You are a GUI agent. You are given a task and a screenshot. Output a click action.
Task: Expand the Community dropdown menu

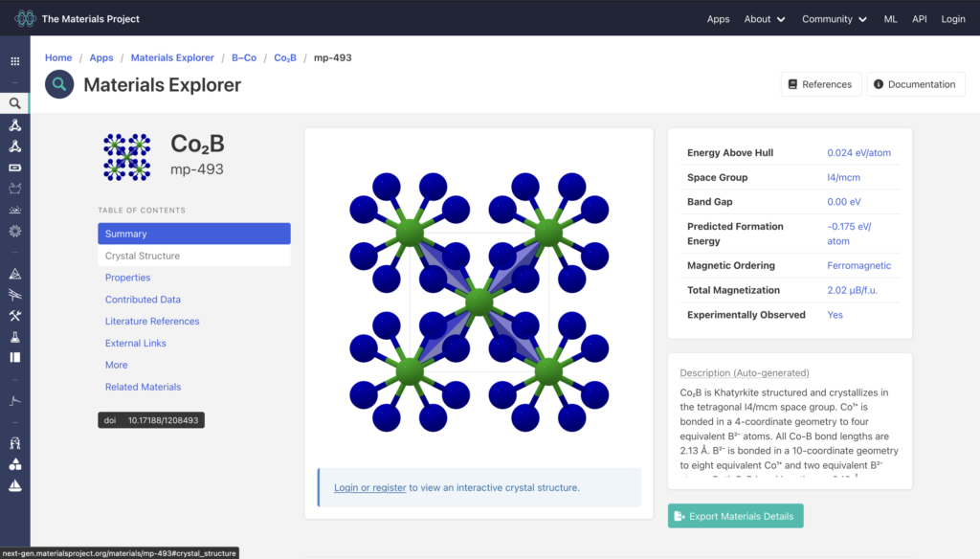click(x=834, y=19)
